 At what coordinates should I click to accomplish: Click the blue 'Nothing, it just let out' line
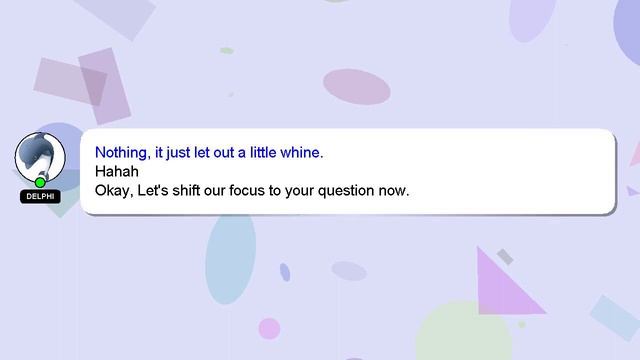pos(209,153)
